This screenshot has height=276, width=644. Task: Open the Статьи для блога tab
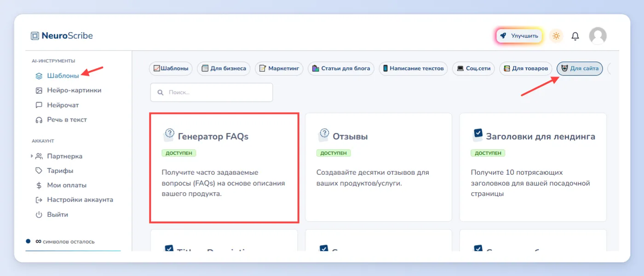coord(341,69)
